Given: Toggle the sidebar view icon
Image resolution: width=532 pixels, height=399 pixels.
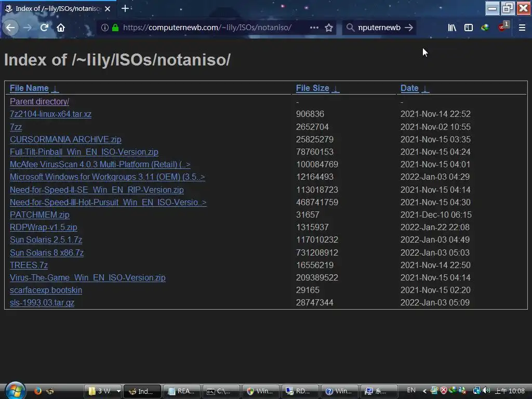Looking at the screenshot, I should pyautogui.click(x=469, y=28).
